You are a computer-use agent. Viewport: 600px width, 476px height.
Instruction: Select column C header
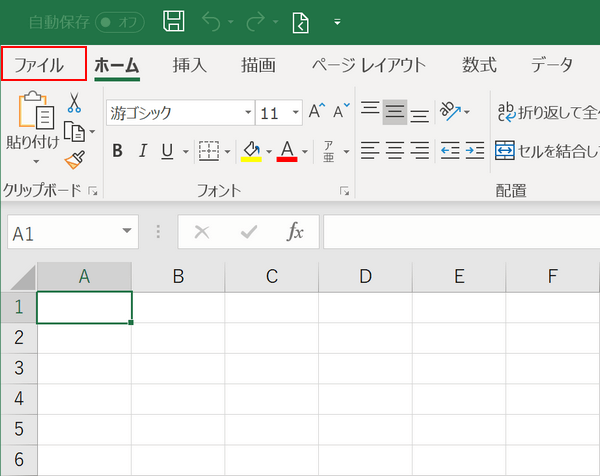[x=272, y=277]
